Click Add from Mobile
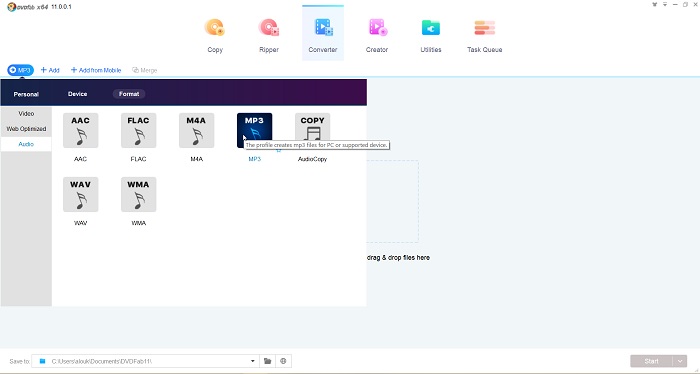700x374 pixels. [x=96, y=70]
